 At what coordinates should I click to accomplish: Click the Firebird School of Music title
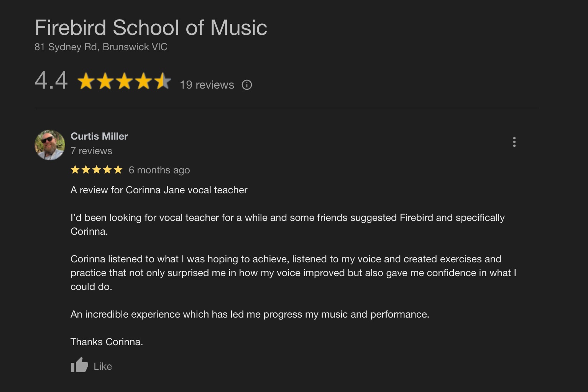pos(151,28)
